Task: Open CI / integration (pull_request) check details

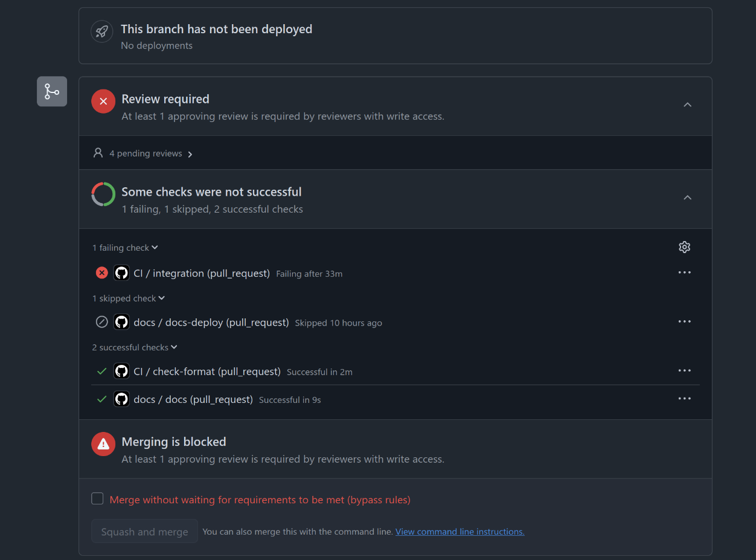Action: point(202,273)
